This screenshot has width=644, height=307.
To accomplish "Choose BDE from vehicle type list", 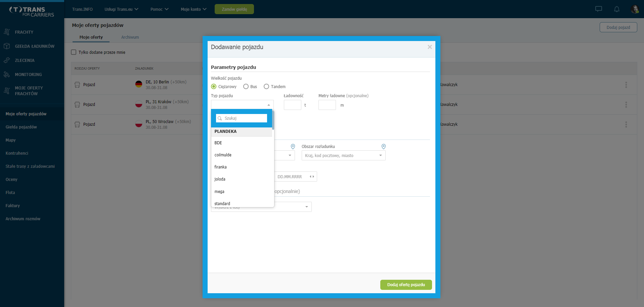I will 242,143.
